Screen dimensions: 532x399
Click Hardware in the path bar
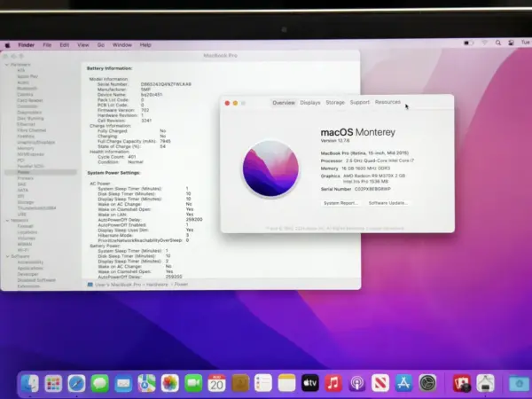coord(157,285)
